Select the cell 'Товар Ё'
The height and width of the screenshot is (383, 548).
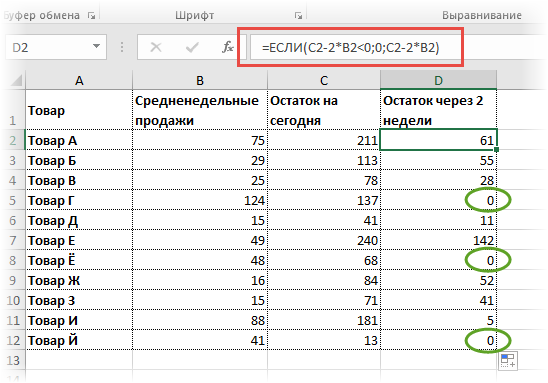tap(79, 260)
